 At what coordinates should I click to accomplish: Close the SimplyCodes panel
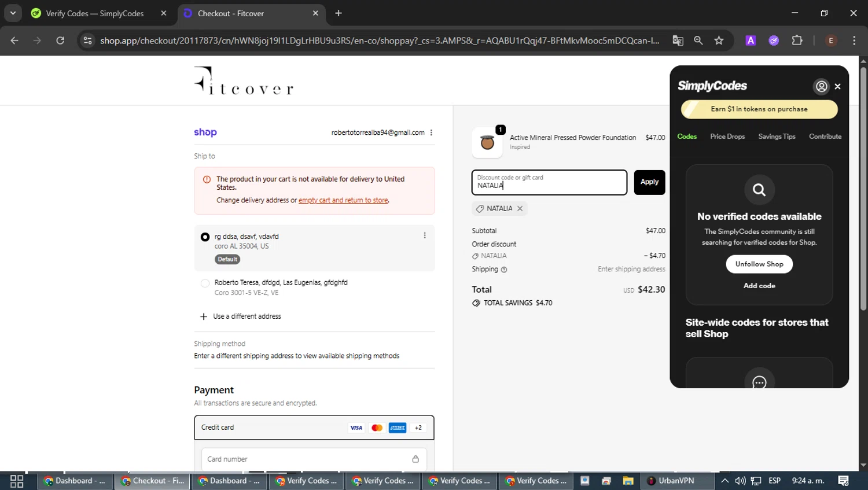837,87
